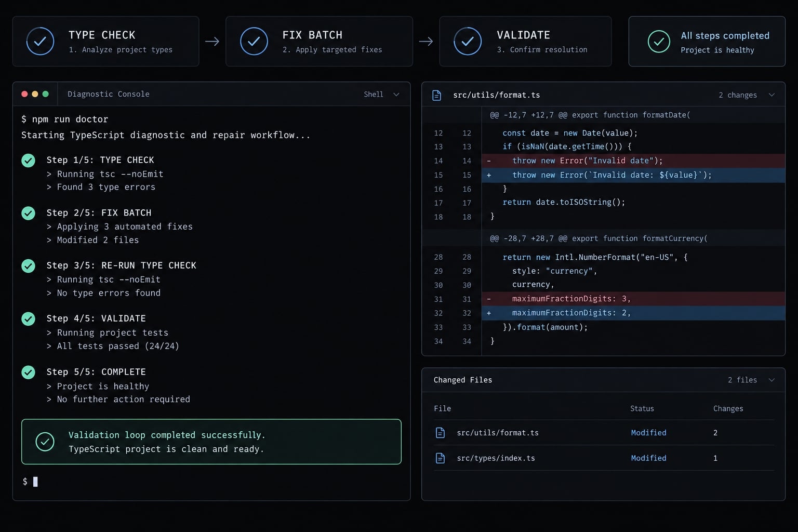The height and width of the screenshot is (532, 798).
Task: Click the red close dot of Diagnostic Console
Action: tap(24, 94)
